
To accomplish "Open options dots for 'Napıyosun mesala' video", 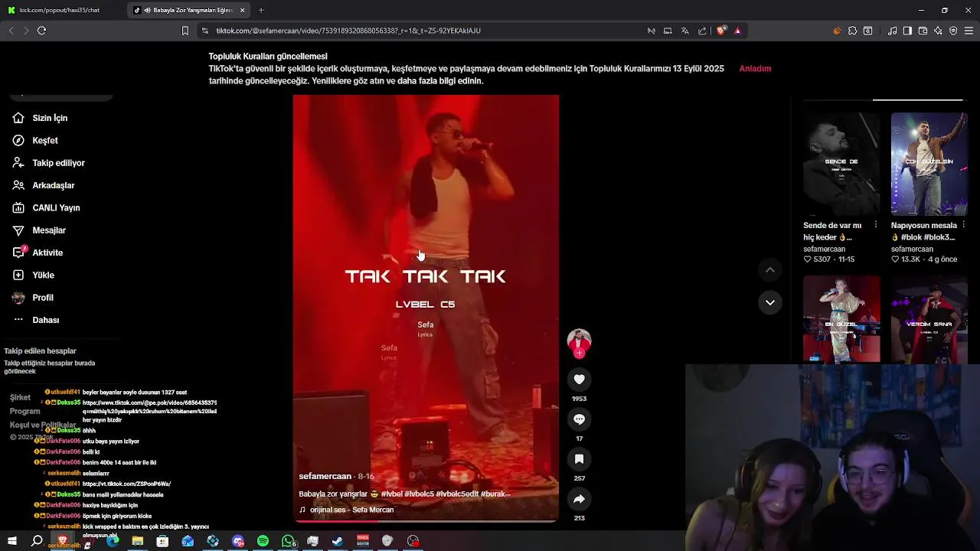I will pos(963,225).
